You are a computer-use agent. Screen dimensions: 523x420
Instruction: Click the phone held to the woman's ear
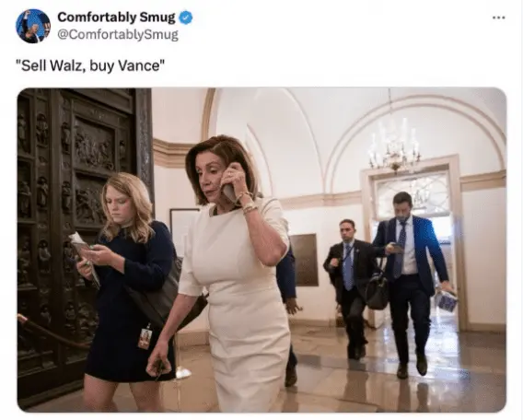(x=229, y=192)
